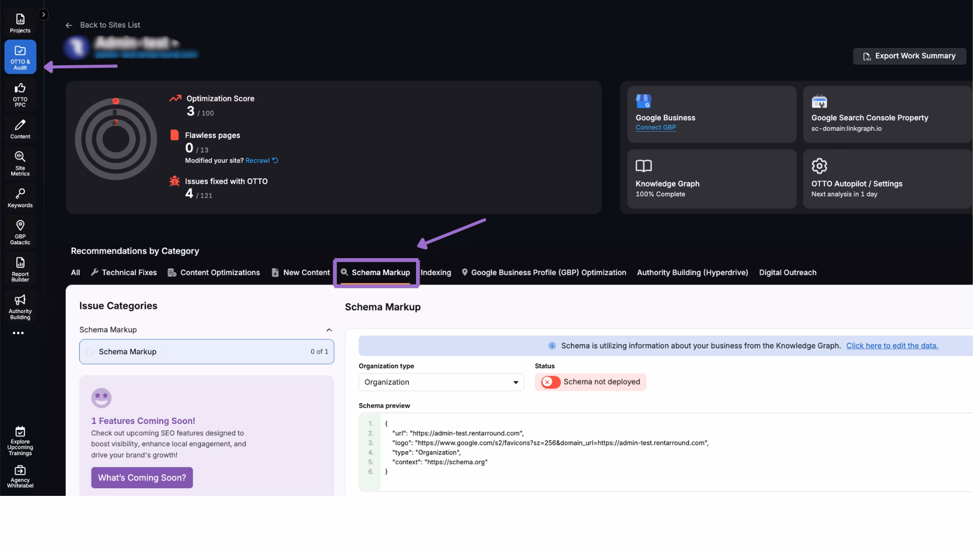Switch to Technical Fixes tab
980x551 pixels.
click(x=124, y=272)
